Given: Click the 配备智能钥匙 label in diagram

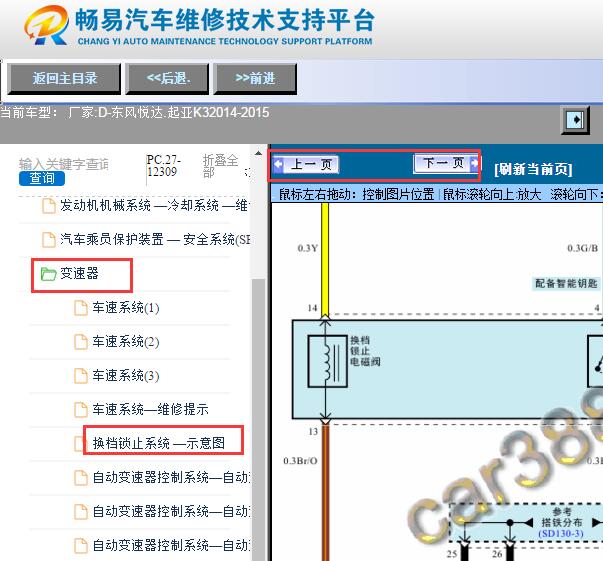Looking at the screenshot, I should tap(566, 283).
